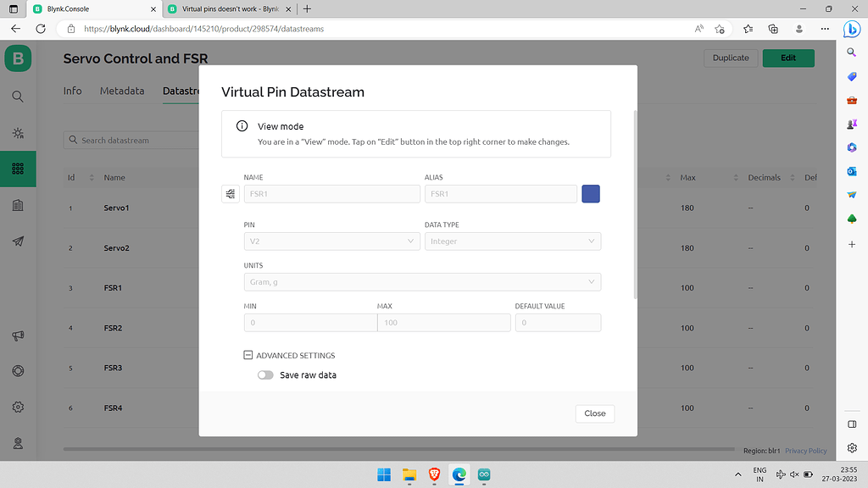Switch to the Info tab

pos(72,91)
